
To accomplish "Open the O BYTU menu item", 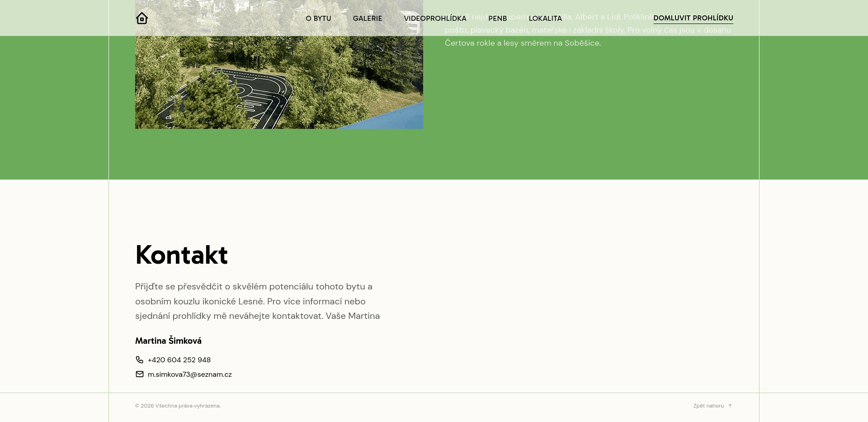I will coord(318,18).
